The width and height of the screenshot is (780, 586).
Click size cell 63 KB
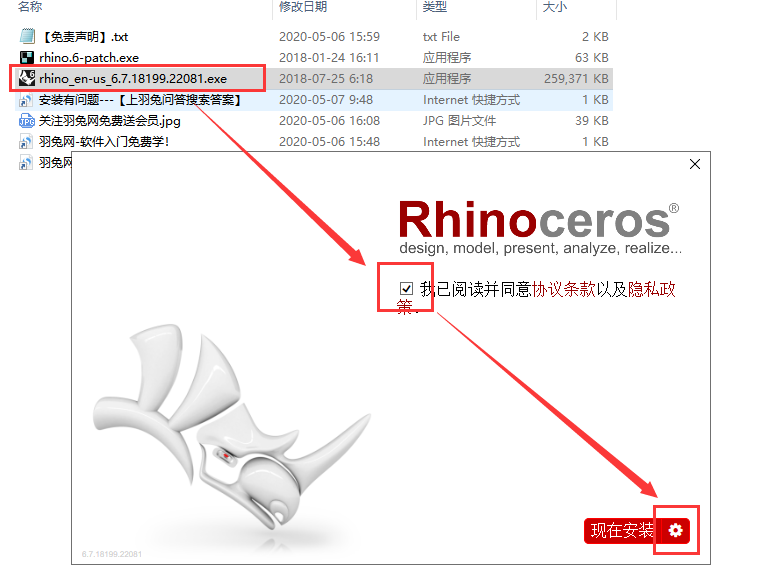[592, 58]
